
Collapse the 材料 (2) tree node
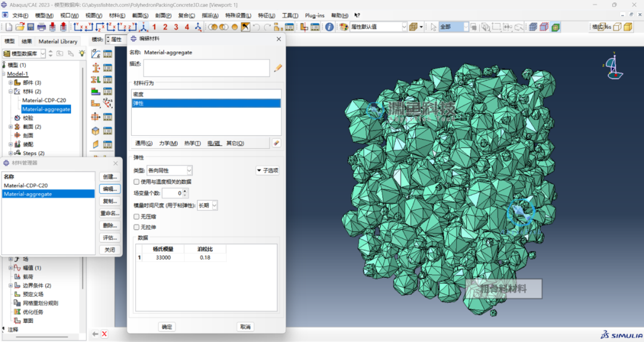pyautogui.click(x=11, y=92)
